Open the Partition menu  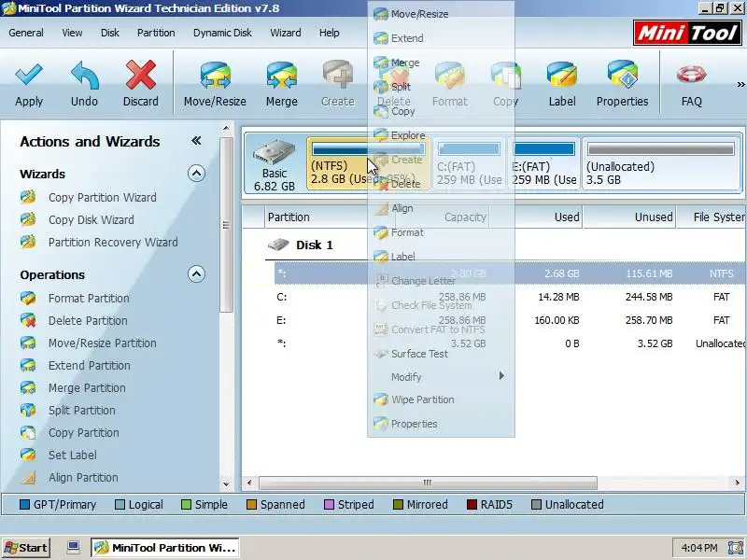click(x=156, y=33)
